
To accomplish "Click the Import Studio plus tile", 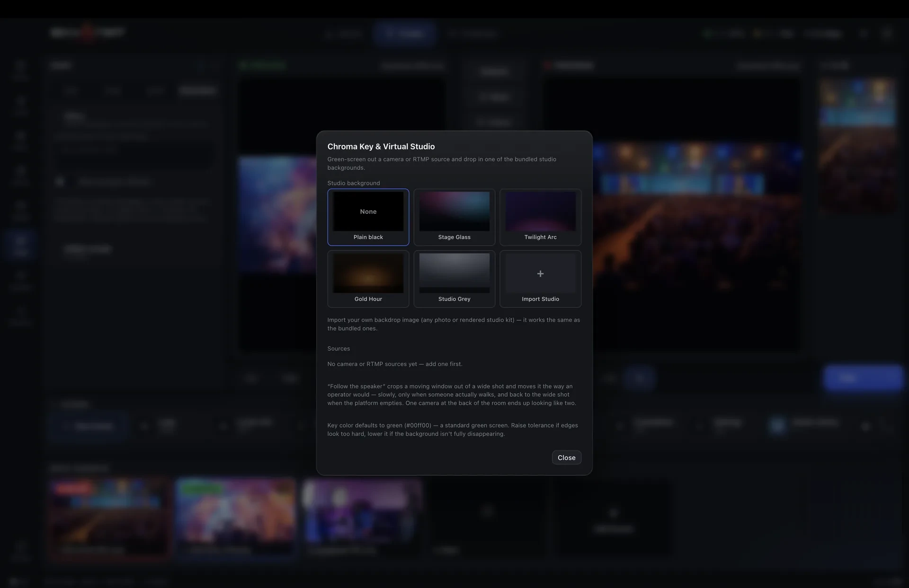I will tap(540, 279).
